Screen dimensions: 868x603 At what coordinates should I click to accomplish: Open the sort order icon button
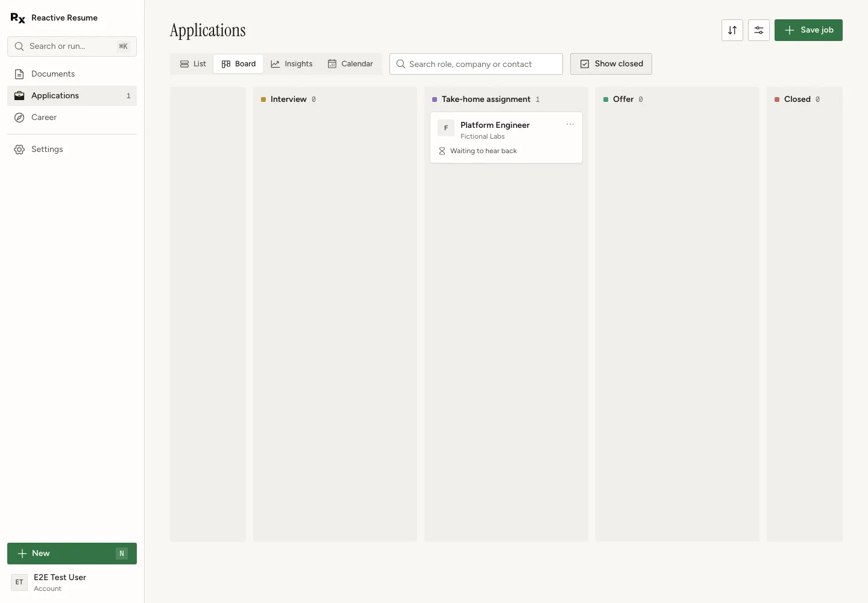[732, 30]
